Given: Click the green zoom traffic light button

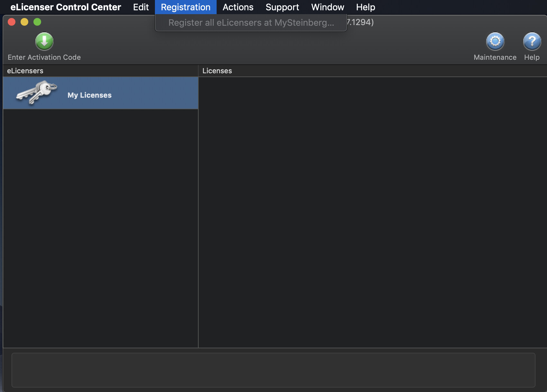Looking at the screenshot, I should pyautogui.click(x=37, y=22).
